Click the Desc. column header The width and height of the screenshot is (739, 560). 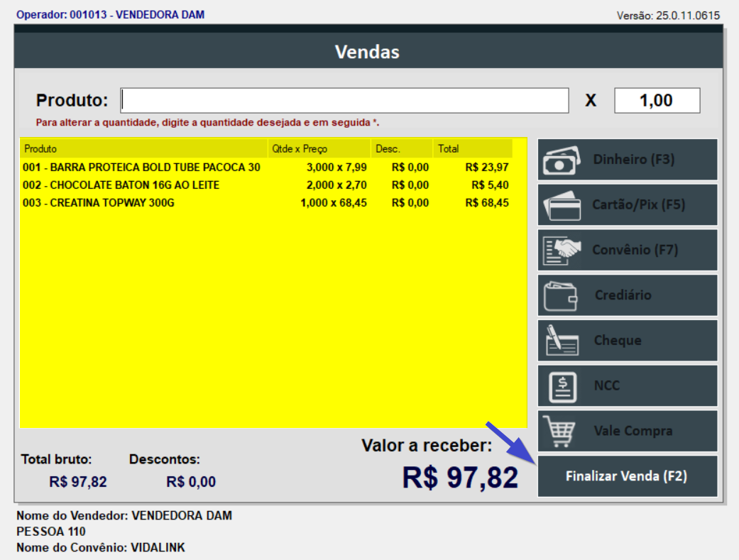(388, 149)
